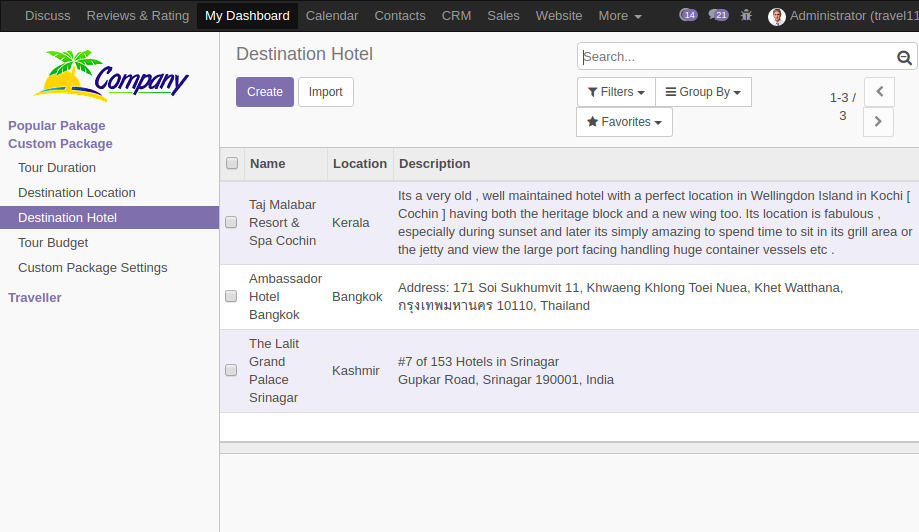Open the CRM menu

click(x=456, y=16)
